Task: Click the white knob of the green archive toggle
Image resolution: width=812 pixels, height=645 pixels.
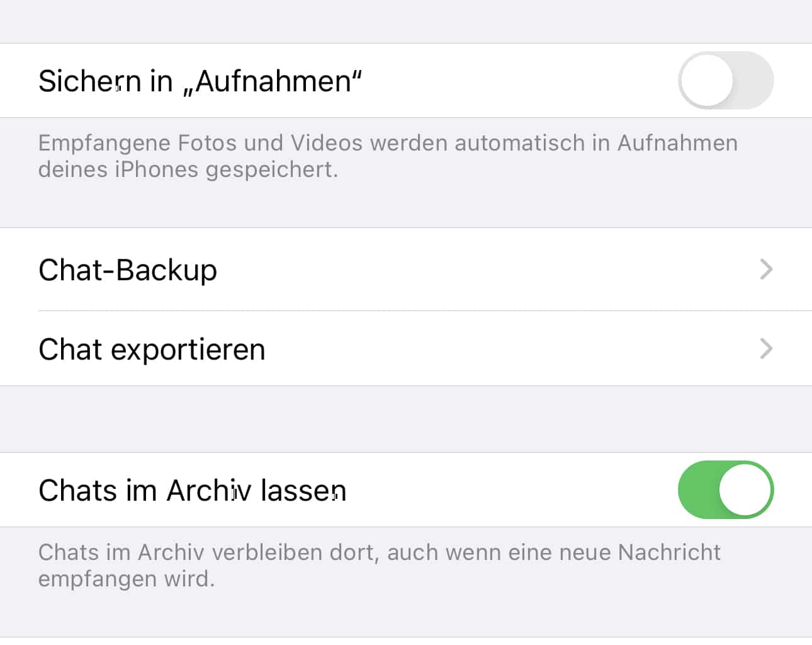Action: click(x=745, y=490)
